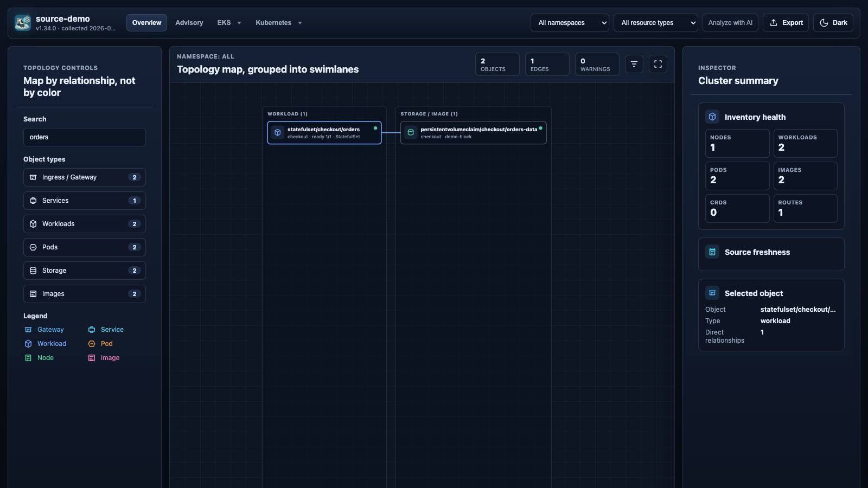
Task: Click the moon icon on the Dark button
Action: point(824,23)
